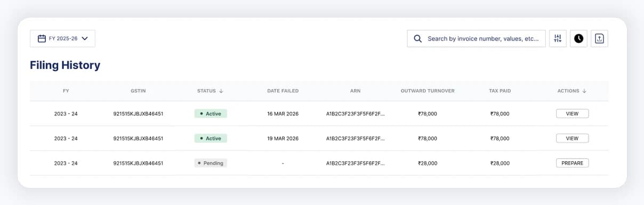Click 2023 - 24 in the Pending row
Image resolution: width=644 pixels, height=205 pixels.
66,163
